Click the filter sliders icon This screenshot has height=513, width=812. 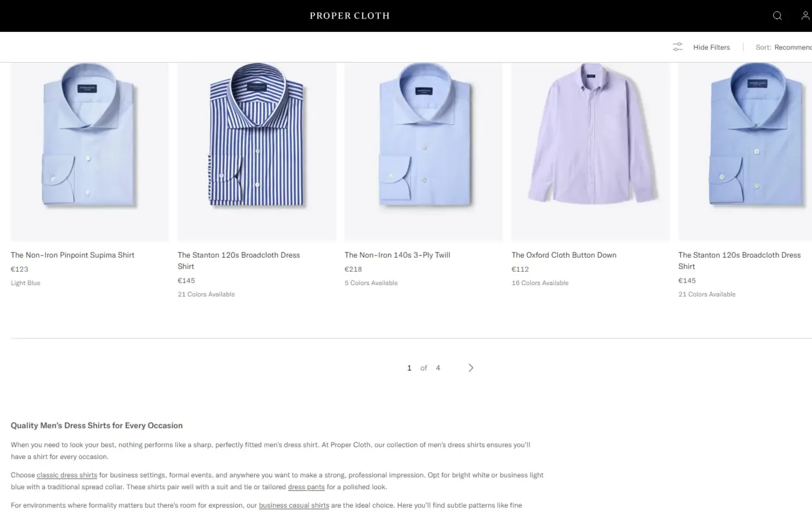(x=677, y=47)
